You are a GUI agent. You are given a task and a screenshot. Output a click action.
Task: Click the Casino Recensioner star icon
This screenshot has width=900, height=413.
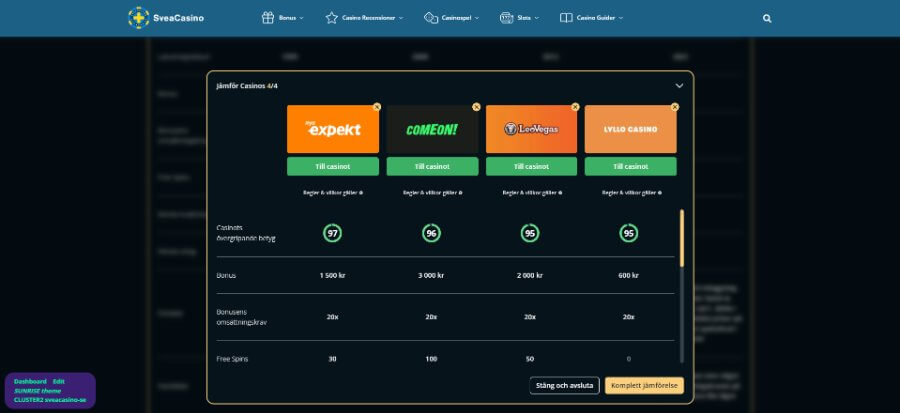click(x=331, y=18)
